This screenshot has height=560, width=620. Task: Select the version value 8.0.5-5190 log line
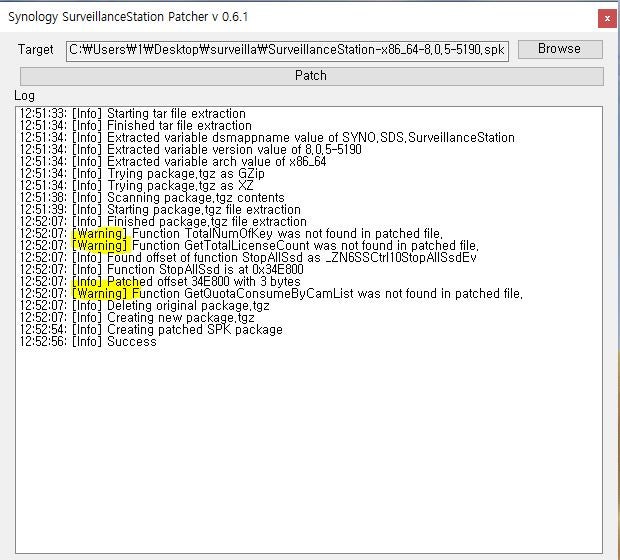[191, 149]
